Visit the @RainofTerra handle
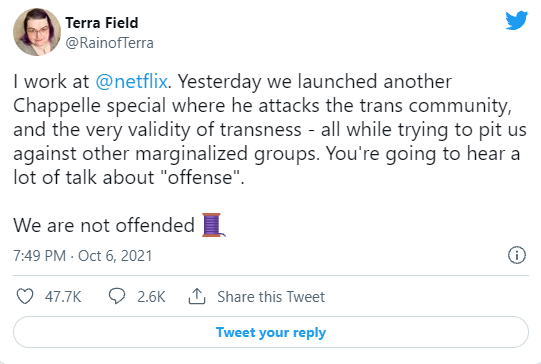Viewport: 541px width, 364px height. [109, 43]
